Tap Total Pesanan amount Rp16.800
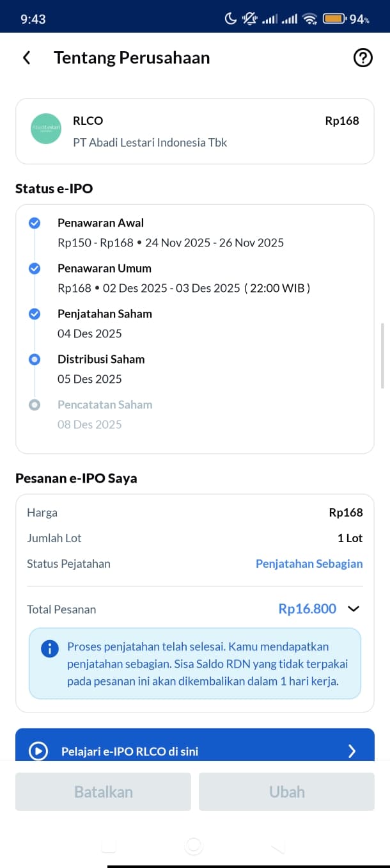This screenshot has height=868, width=390. [x=307, y=609]
